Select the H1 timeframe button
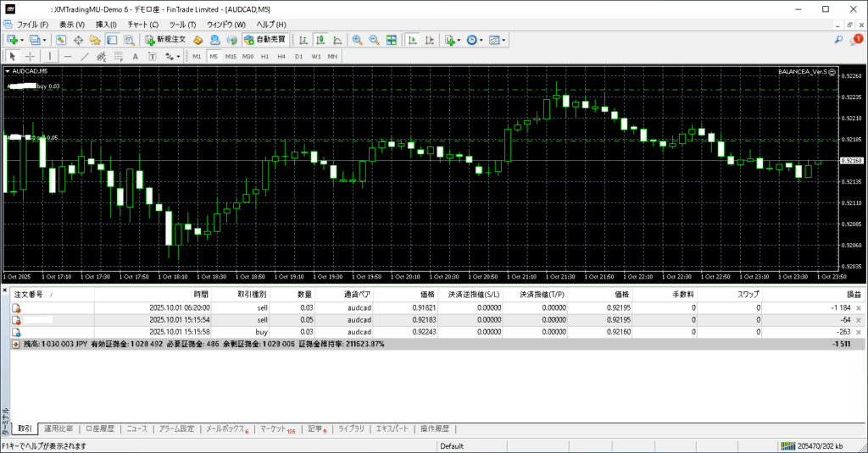 click(264, 56)
